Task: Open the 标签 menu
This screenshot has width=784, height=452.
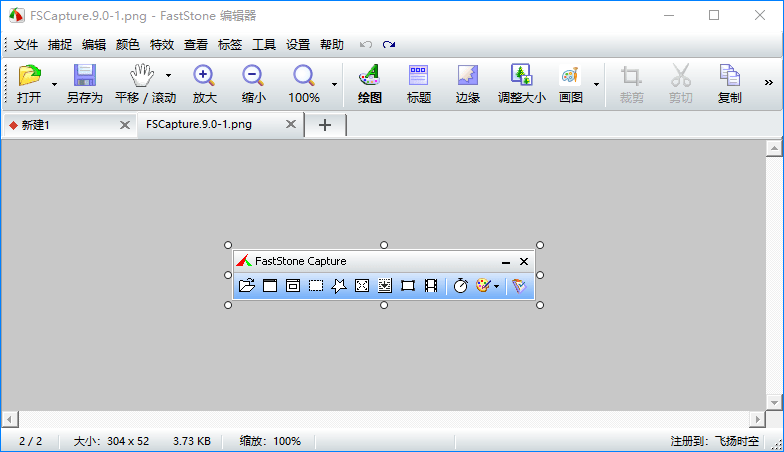Action: [x=230, y=44]
